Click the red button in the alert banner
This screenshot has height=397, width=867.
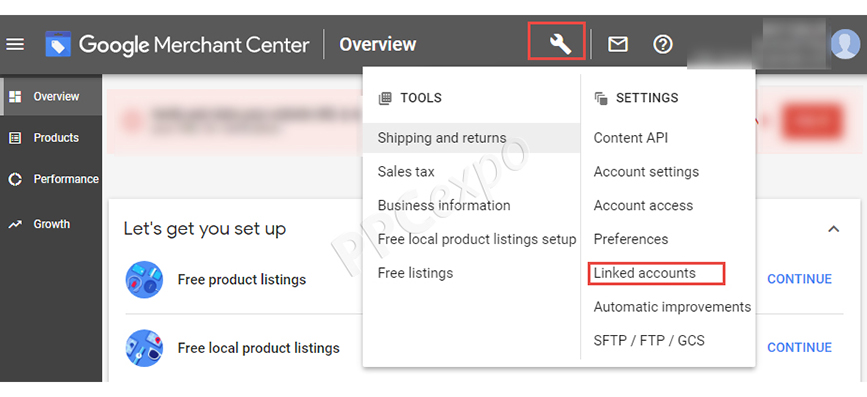pos(812,121)
